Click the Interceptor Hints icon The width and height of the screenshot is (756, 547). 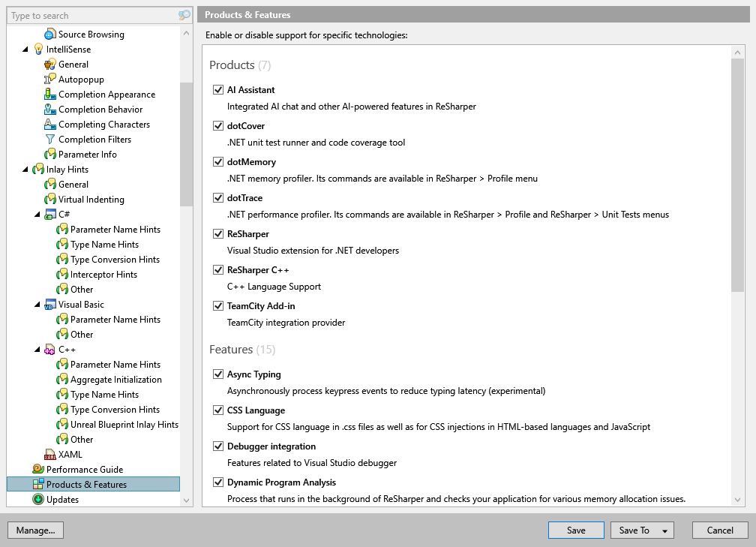point(62,275)
